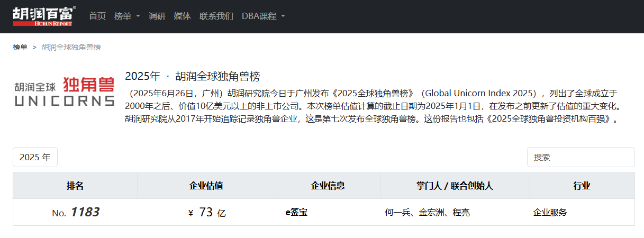Click the Hurun Report logo

pyautogui.click(x=44, y=16)
